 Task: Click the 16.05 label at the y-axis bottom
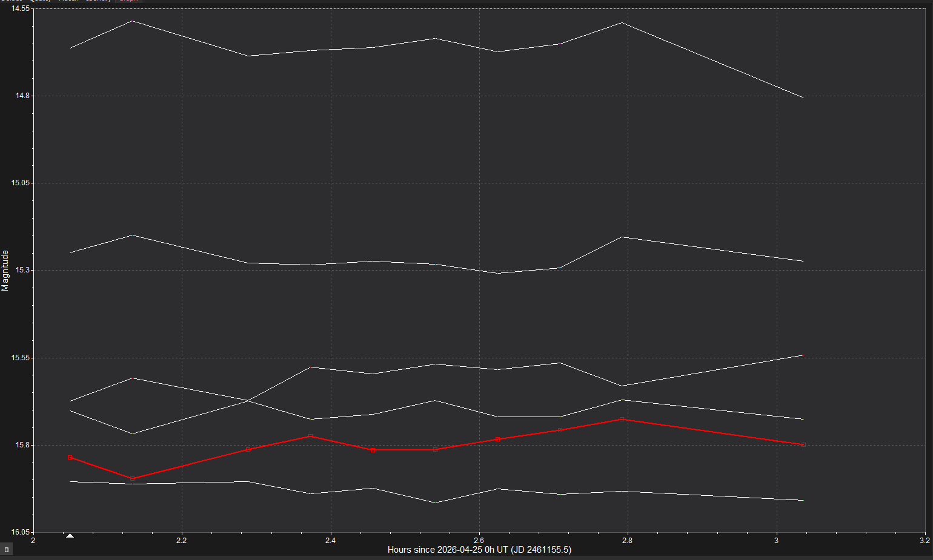(x=20, y=532)
